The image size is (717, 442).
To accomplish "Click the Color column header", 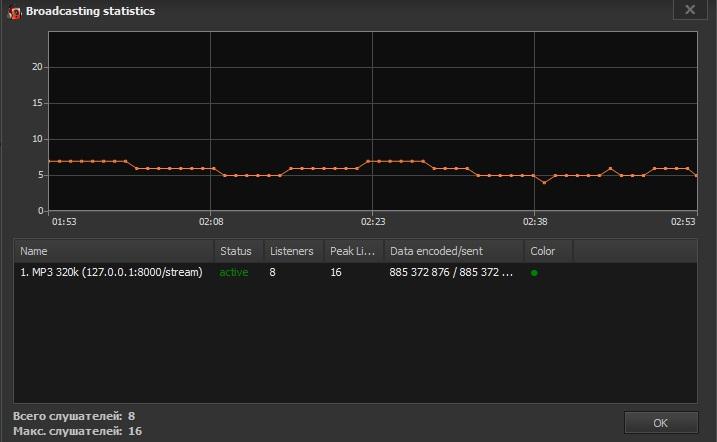I will (548, 251).
